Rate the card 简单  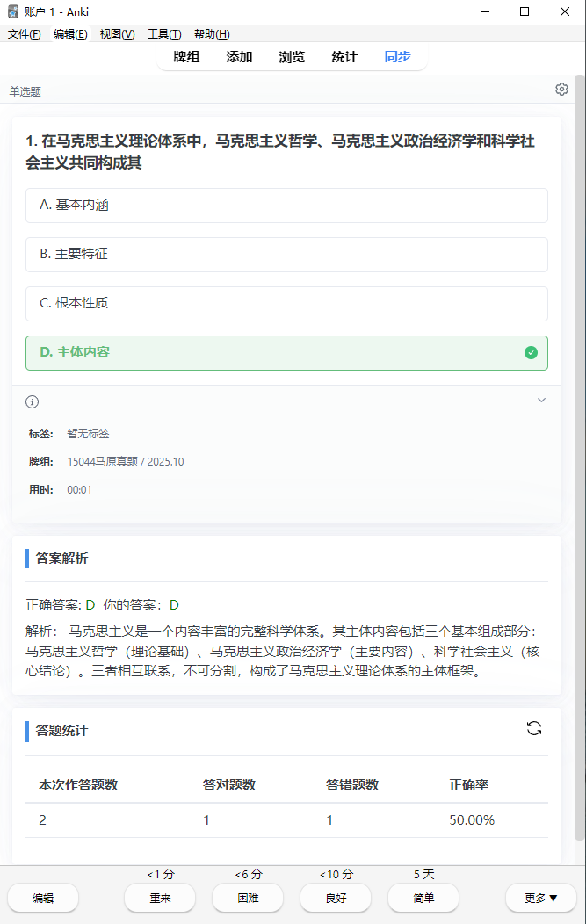tap(423, 898)
